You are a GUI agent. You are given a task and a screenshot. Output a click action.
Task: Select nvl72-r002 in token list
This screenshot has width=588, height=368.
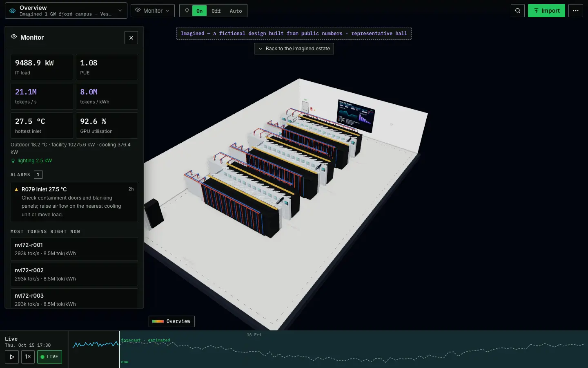pyautogui.click(x=74, y=274)
